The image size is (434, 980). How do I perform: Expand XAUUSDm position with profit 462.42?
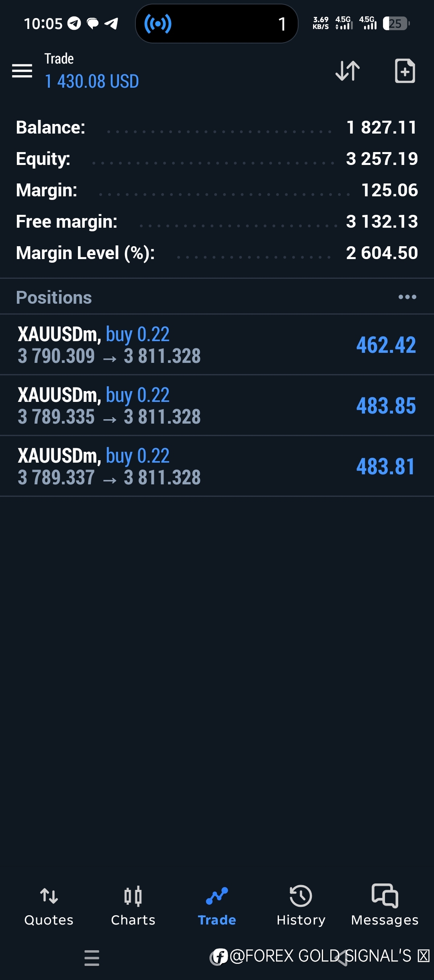click(217, 345)
